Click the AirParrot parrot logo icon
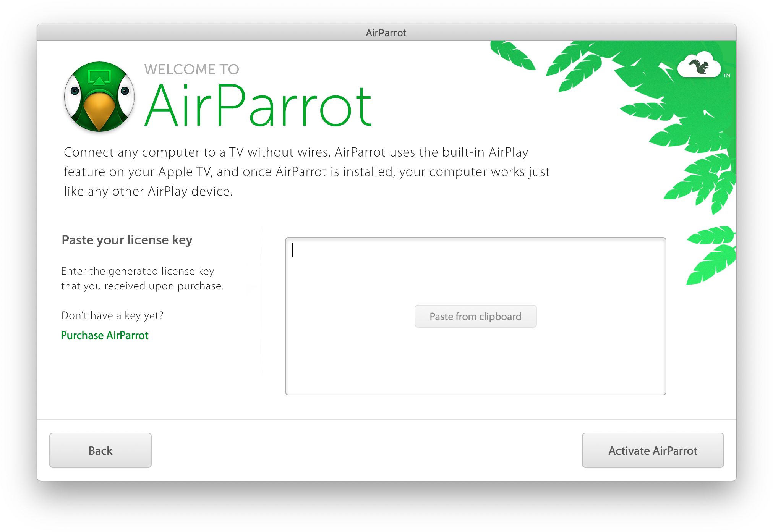 point(99,97)
